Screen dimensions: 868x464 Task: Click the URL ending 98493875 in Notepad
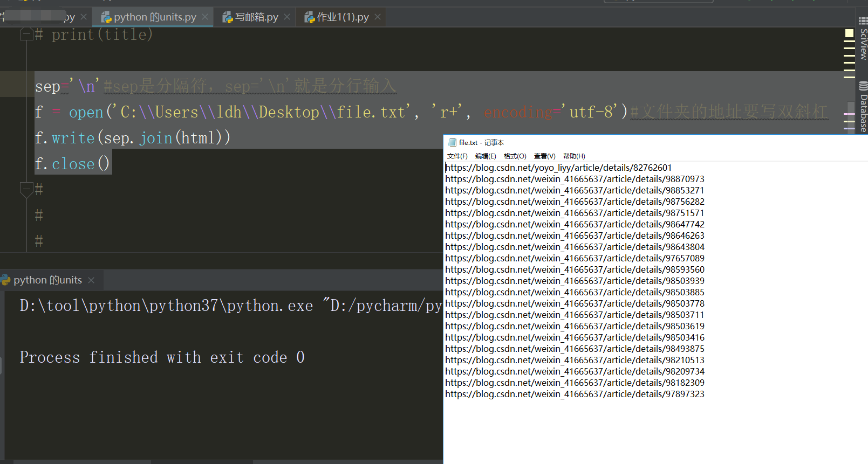(x=575, y=349)
